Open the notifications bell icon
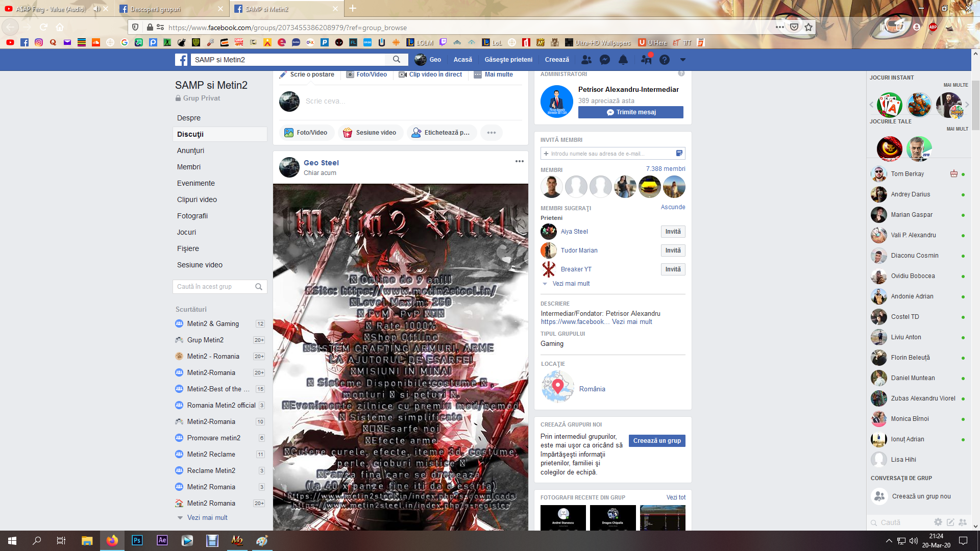 [623, 60]
